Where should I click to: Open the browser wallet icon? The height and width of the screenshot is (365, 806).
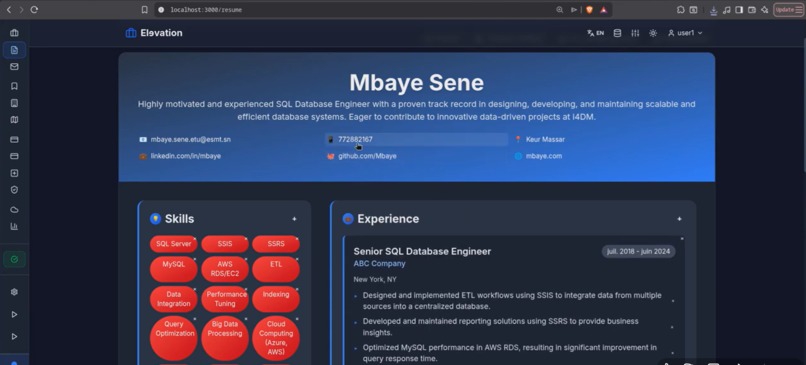(752, 9)
